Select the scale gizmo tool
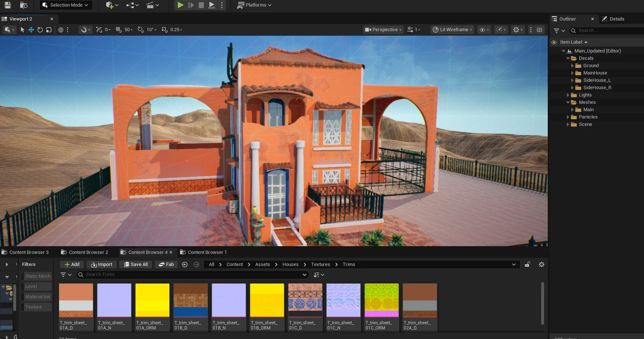This screenshot has width=644, height=339. coord(49,30)
